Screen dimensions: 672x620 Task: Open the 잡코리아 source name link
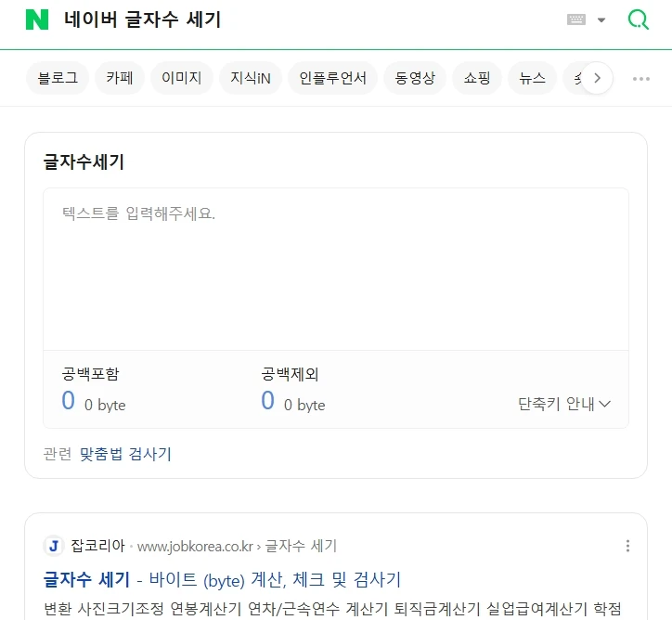97,546
